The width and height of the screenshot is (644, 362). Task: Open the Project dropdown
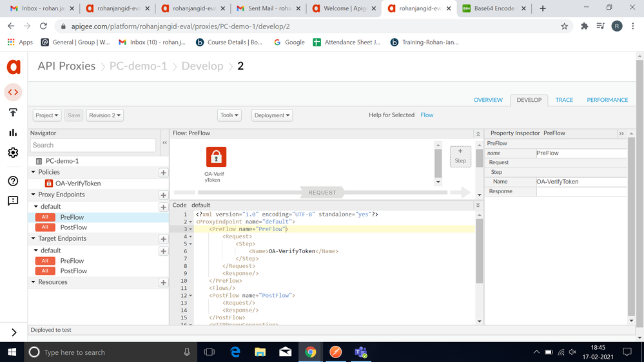47,115
